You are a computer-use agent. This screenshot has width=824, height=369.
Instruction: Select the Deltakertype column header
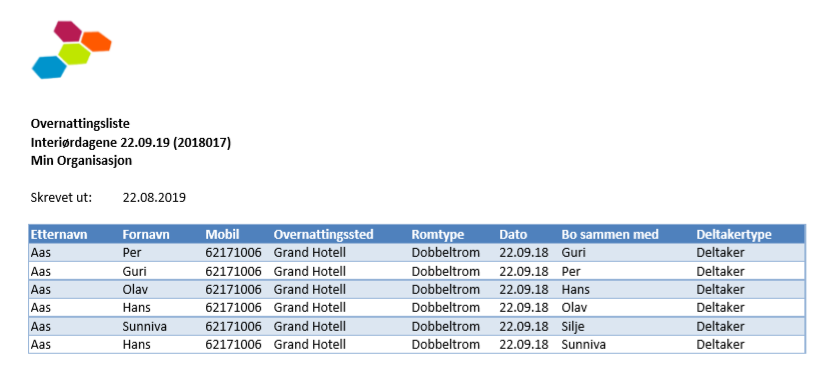pyautogui.click(x=734, y=234)
